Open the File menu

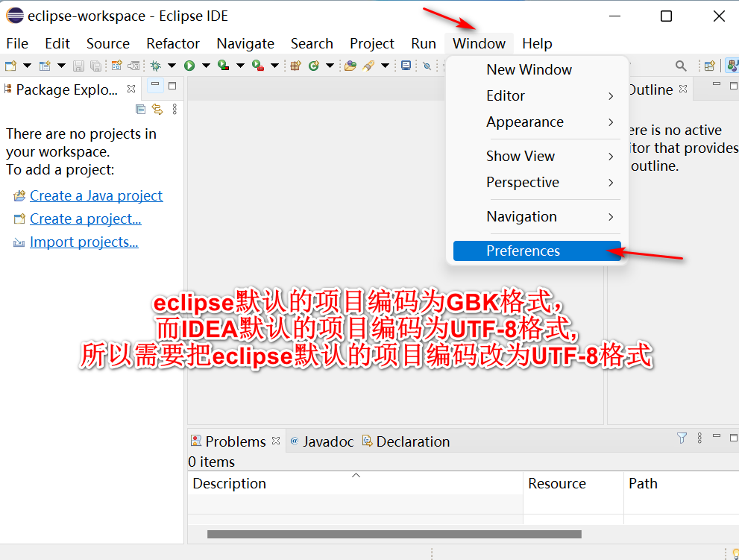pyautogui.click(x=17, y=43)
